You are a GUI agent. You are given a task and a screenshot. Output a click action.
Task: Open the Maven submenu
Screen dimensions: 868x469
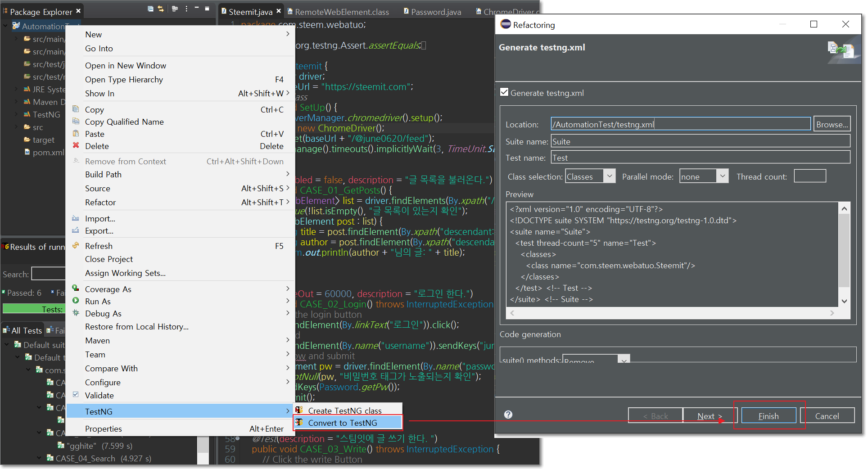[x=181, y=340]
